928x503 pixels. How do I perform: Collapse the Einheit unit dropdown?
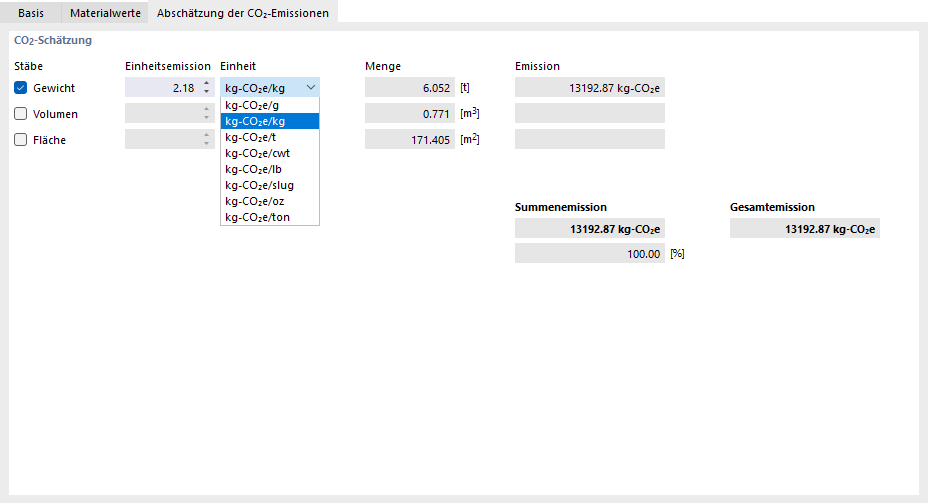point(309,88)
